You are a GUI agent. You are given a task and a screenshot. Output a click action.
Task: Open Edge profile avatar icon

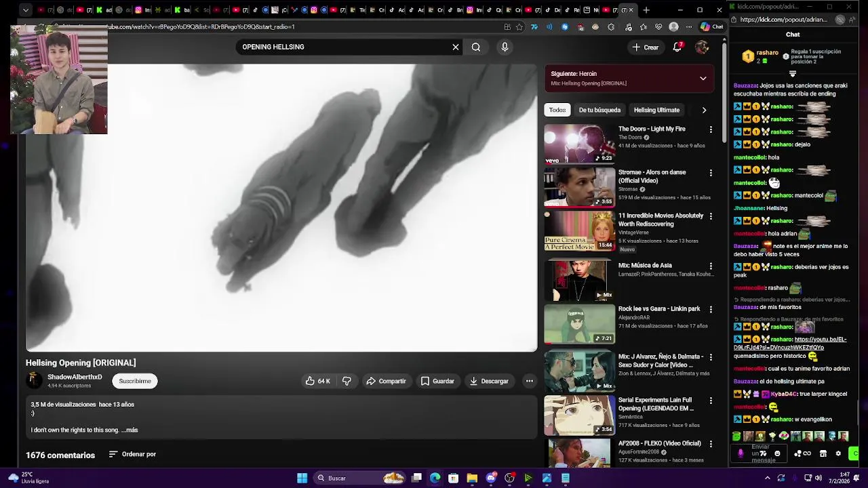673,27
